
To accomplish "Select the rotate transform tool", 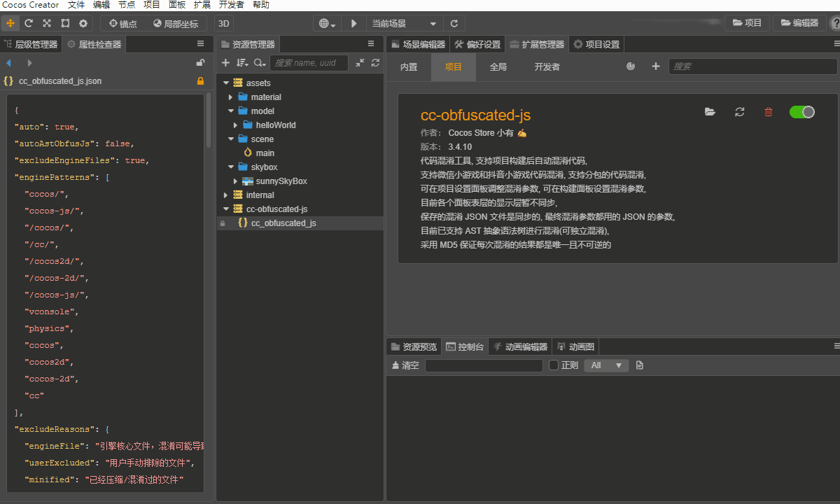I will (x=29, y=23).
